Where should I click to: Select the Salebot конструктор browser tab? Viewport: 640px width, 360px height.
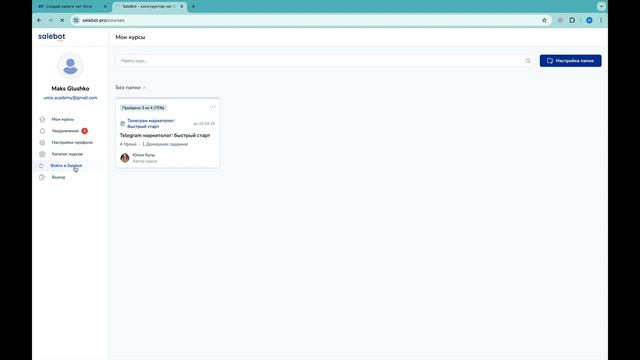(149, 7)
